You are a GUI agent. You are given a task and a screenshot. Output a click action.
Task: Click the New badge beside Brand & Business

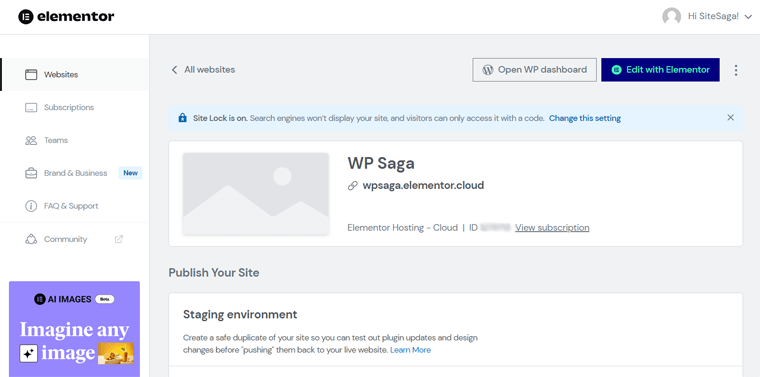click(130, 173)
